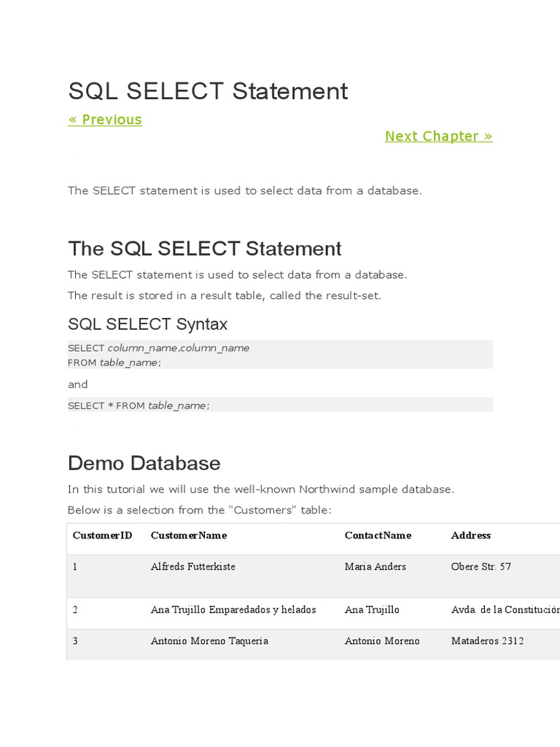
Task: Click the Obere Str. 57 address cell
Action: point(481,567)
